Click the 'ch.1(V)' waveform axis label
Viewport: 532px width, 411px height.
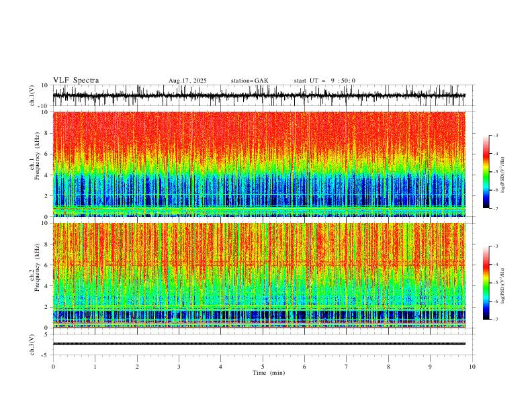click(x=32, y=95)
